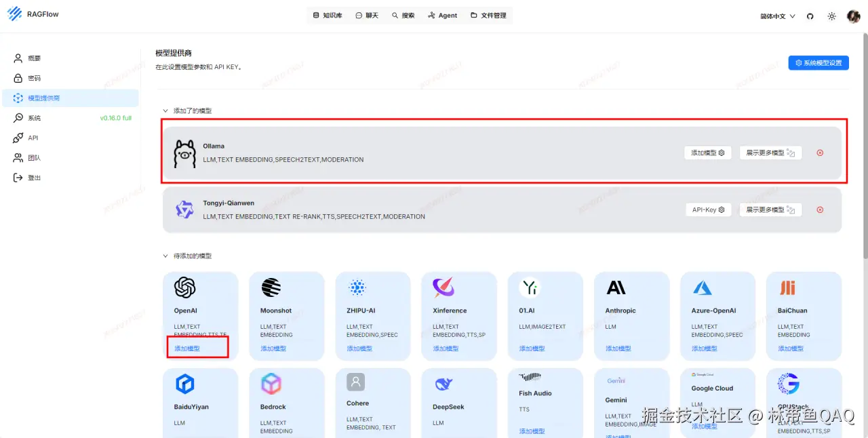Switch to the 文件管理 tab
The width and height of the screenshot is (868, 438).
click(489, 15)
